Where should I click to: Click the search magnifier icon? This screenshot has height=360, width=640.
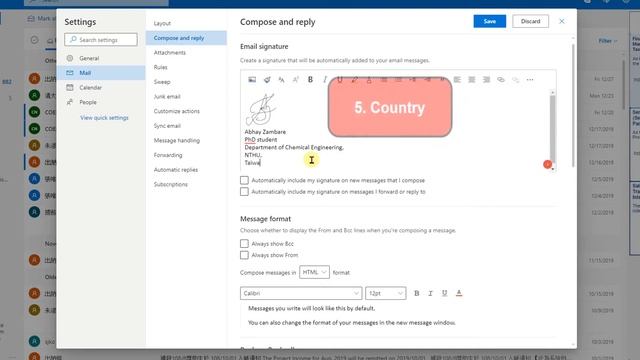[x=73, y=40]
